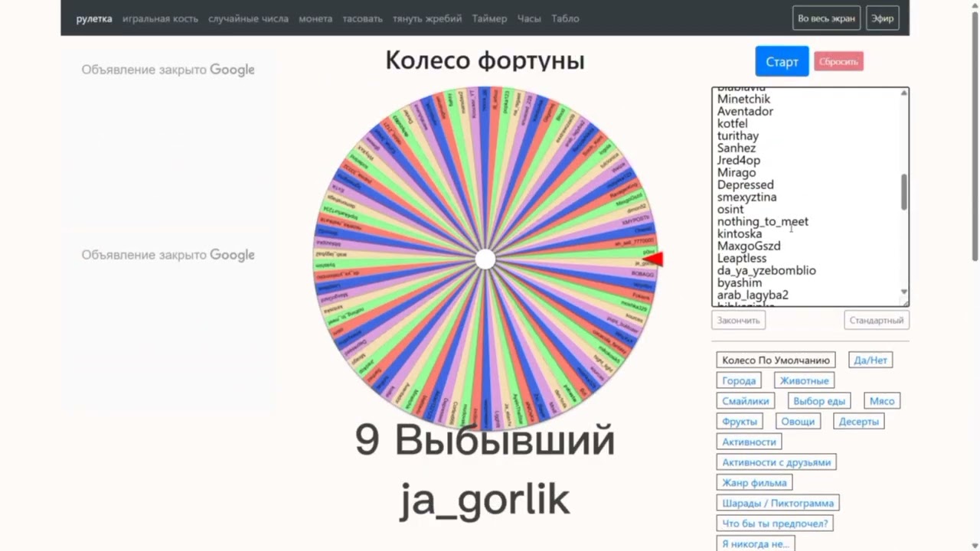The image size is (980, 551).
Task: Click the red pointer arrow on wheel
Action: pyautogui.click(x=653, y=260)
